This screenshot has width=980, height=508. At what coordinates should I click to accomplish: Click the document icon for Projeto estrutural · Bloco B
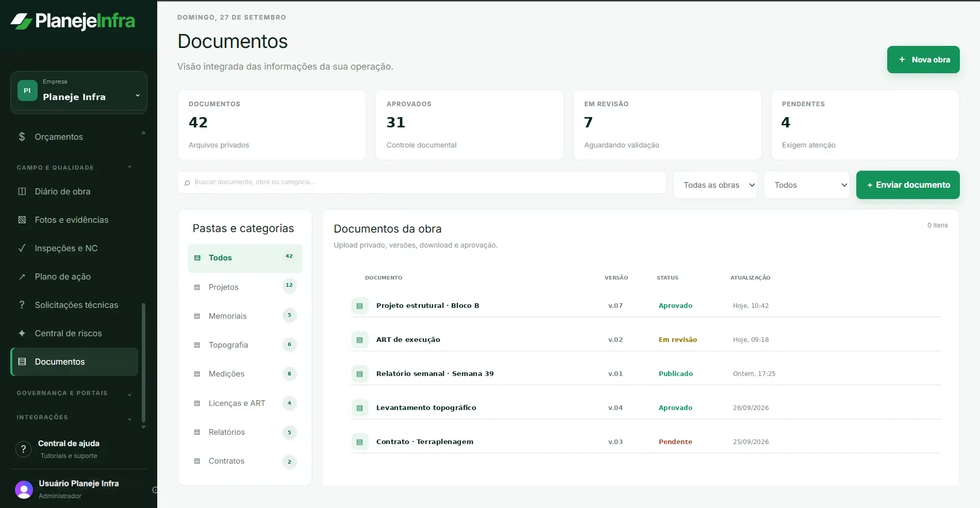360,306
